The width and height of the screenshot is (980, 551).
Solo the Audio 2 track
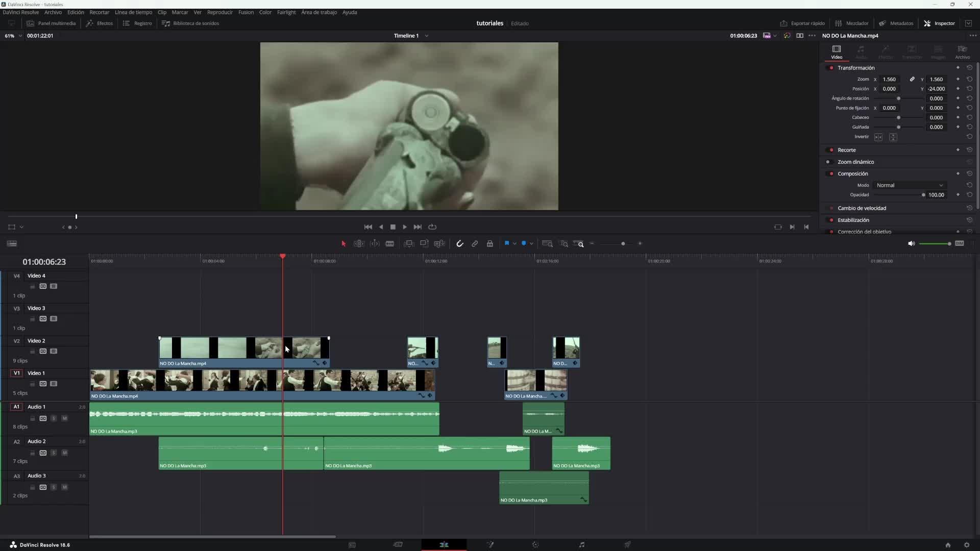pos(54,453)
